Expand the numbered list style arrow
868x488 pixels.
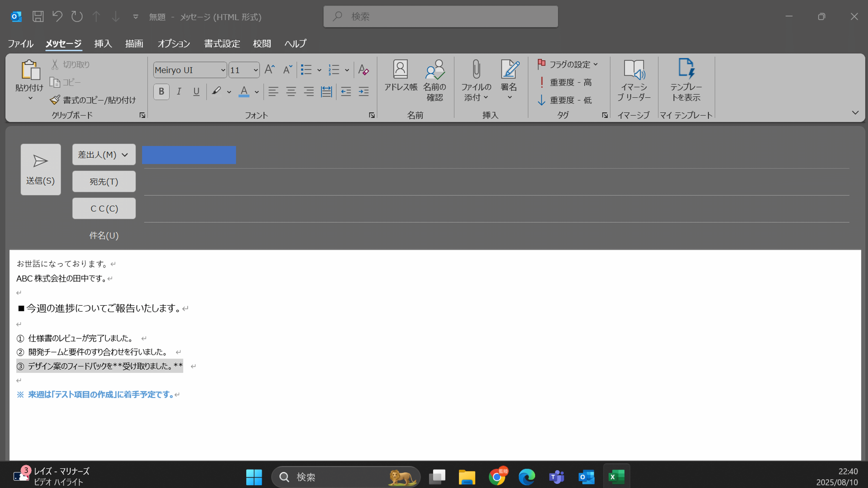347,70
